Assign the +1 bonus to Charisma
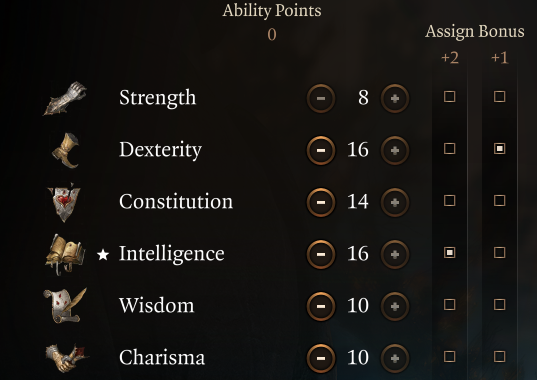Viewport: 537px width, 380px height. [x=499, y=357]
